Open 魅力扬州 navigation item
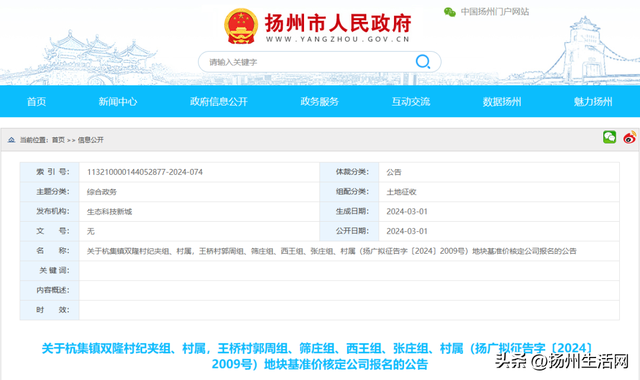640x380 pixels. 593,102
